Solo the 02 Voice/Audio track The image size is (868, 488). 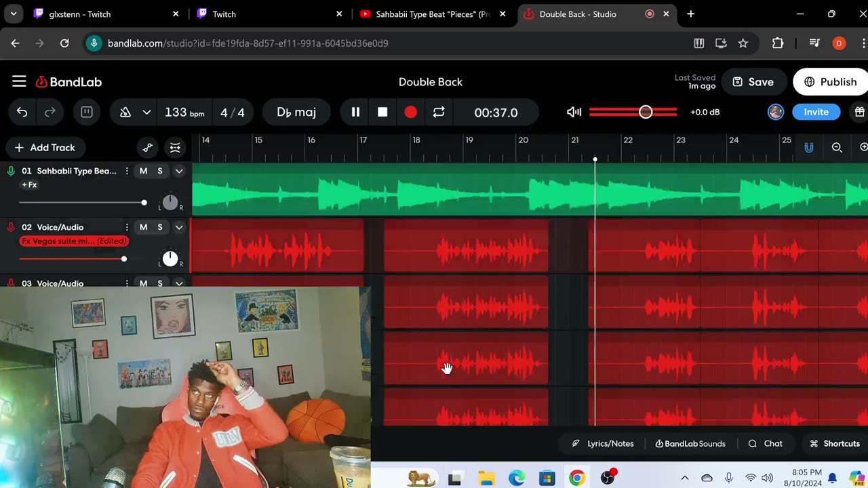160,227
